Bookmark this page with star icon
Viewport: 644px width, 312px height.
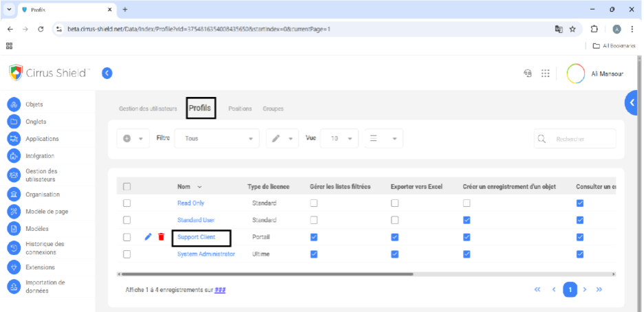(x=572, y=29)
